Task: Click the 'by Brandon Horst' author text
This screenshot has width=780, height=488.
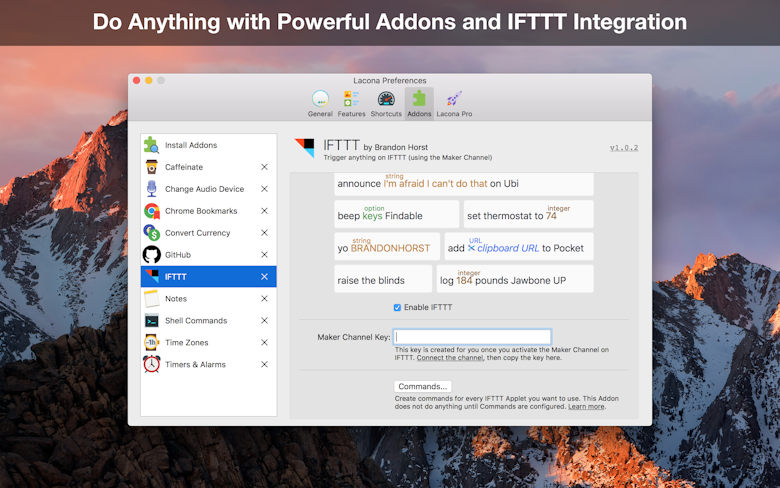Action: (395, 147)
